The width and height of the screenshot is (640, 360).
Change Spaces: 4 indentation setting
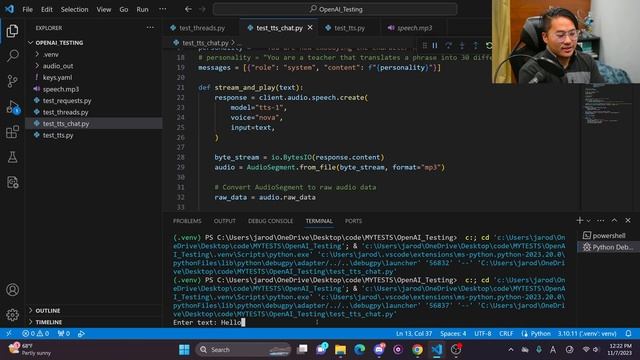[x=453, y=333]
